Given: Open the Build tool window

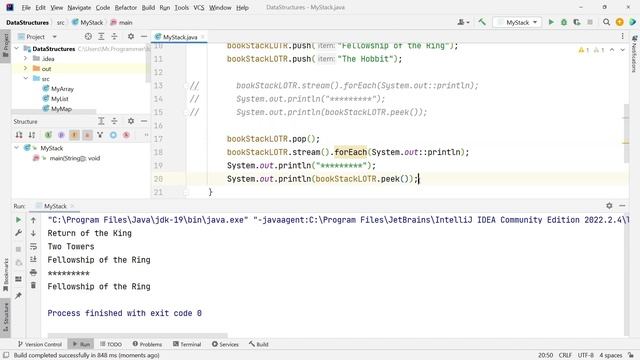Looking at the screenshot, I should point(258,344).
